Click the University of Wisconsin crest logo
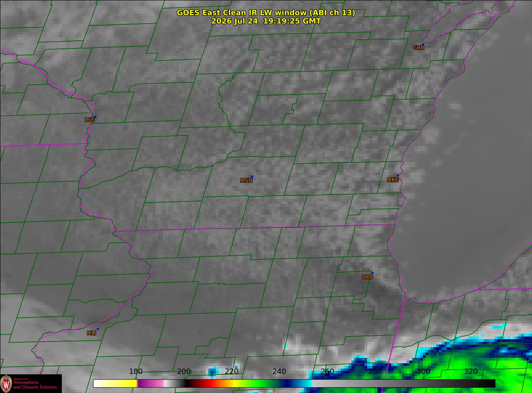This screenshot has height=393, width=532. click(6, 383)
